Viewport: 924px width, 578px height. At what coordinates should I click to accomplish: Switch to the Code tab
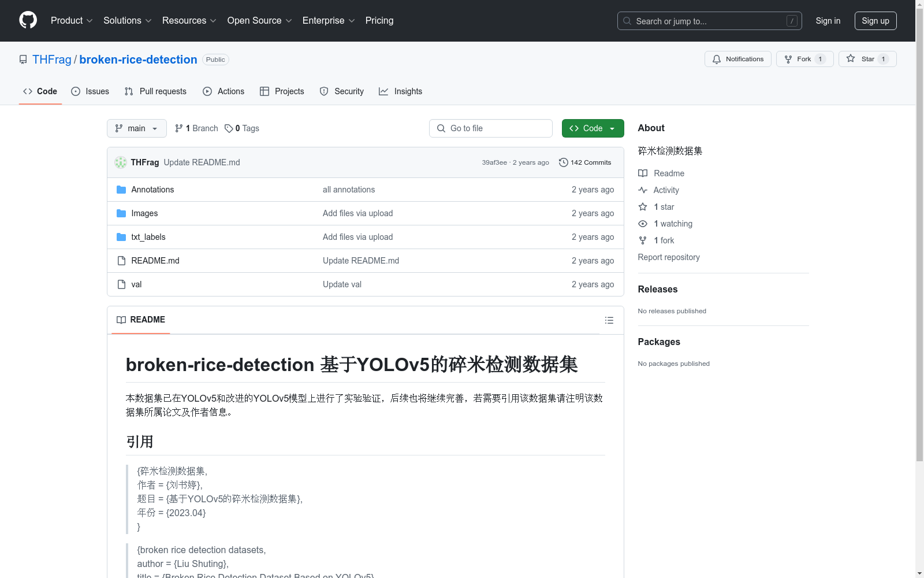click(40, 91)
